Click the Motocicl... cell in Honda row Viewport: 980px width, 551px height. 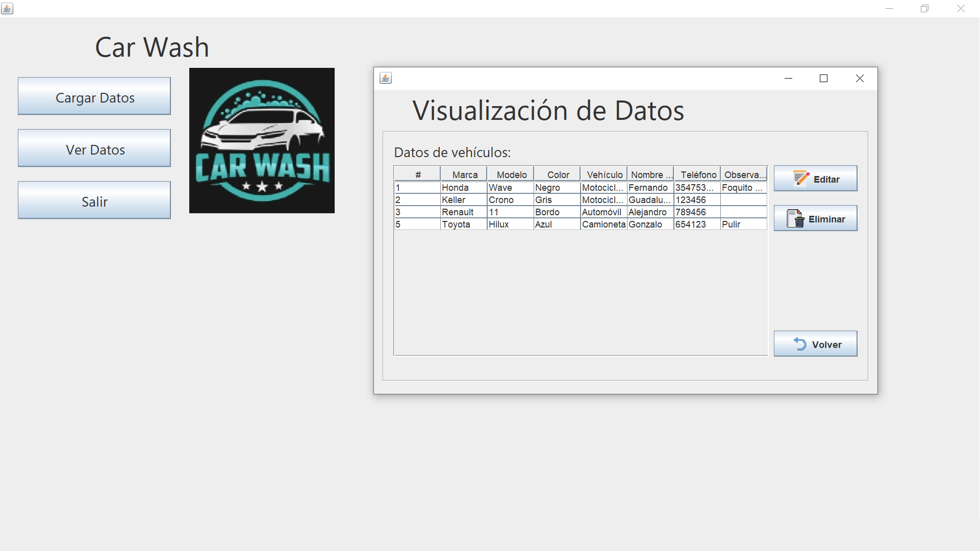pos(604,188)
